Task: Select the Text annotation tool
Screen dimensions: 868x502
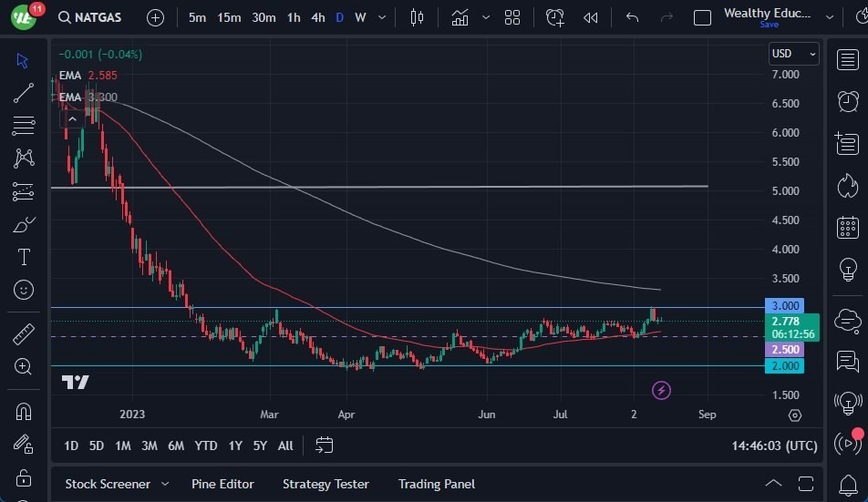Action: click(24, 257)
